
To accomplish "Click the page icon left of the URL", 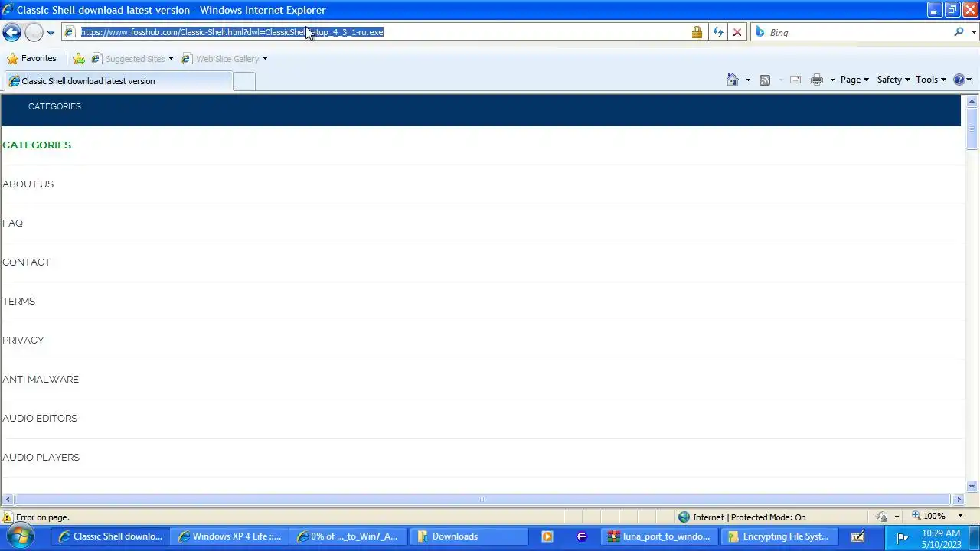I will coord(69,32).
